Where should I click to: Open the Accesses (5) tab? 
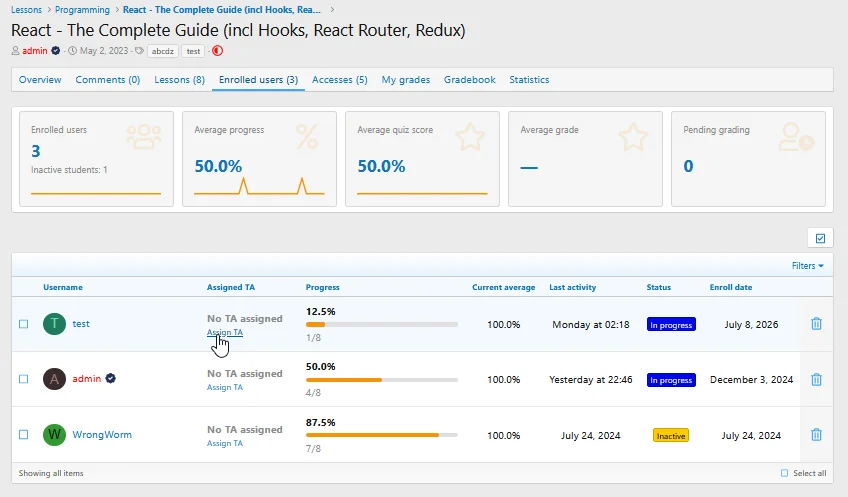(340, 79)
